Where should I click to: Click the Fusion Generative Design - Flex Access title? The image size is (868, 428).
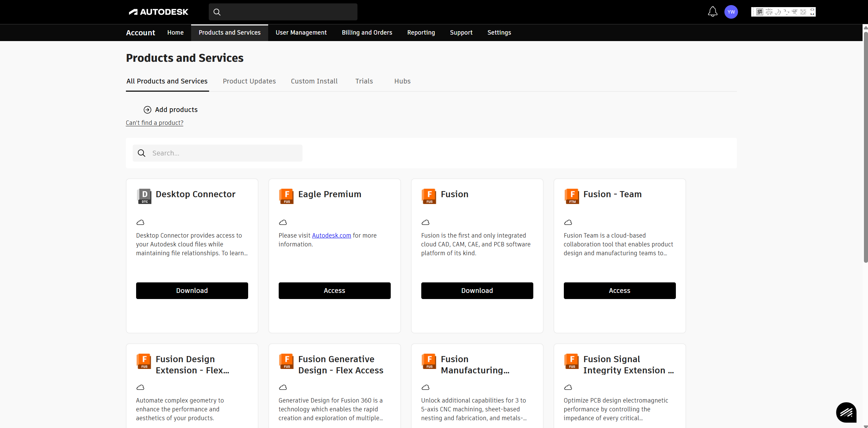(x=341, y=365)
